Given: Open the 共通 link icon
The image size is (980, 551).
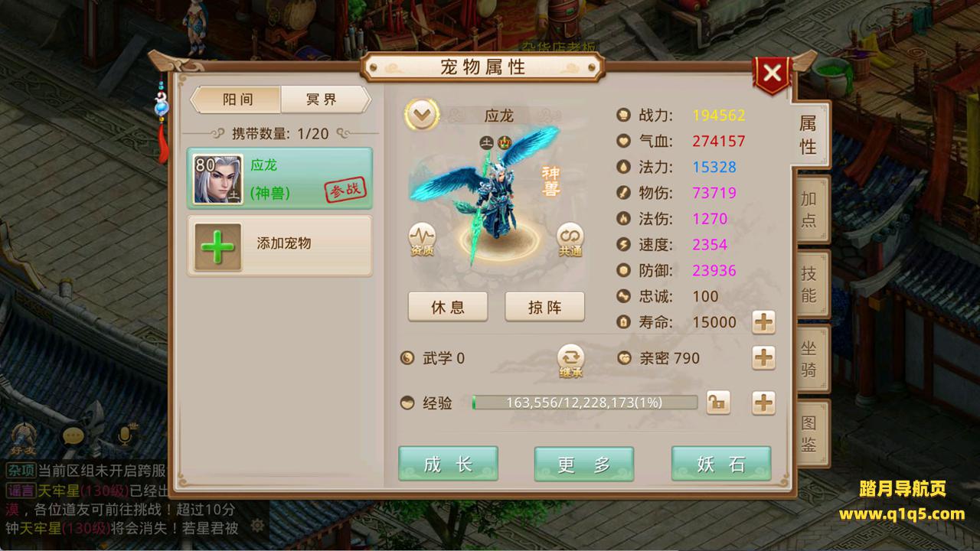Looking at the screenshot, I should [570, 240].
